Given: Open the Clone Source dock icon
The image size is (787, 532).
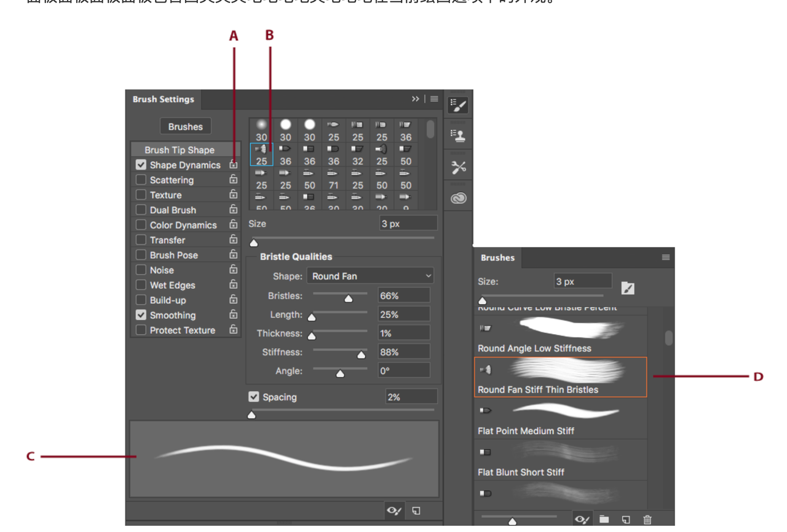Looking at the screenshot, I should click(x=458, y=136).
